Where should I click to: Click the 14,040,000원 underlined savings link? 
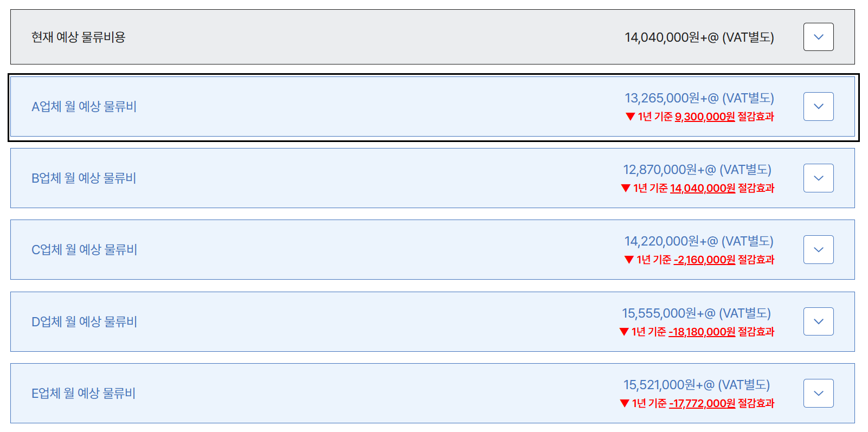coord(703,188)
